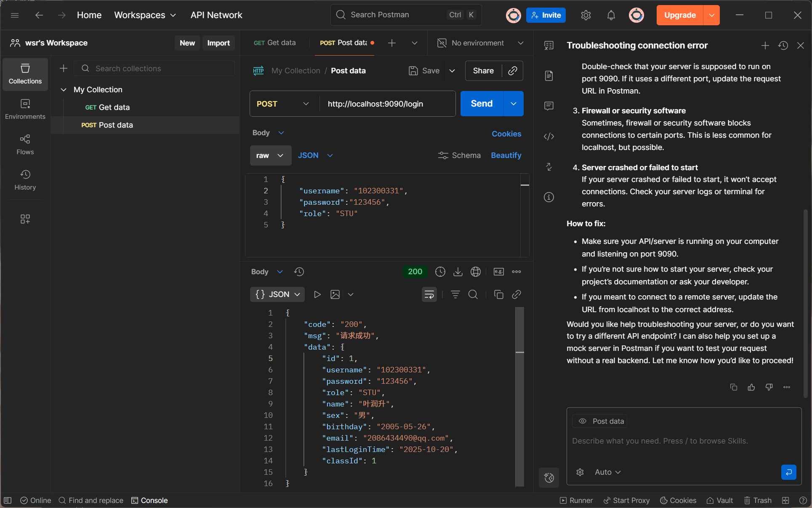This screenshot has height=508, width=812.
Task: Open the network globe icon in response
Action: 476,272
